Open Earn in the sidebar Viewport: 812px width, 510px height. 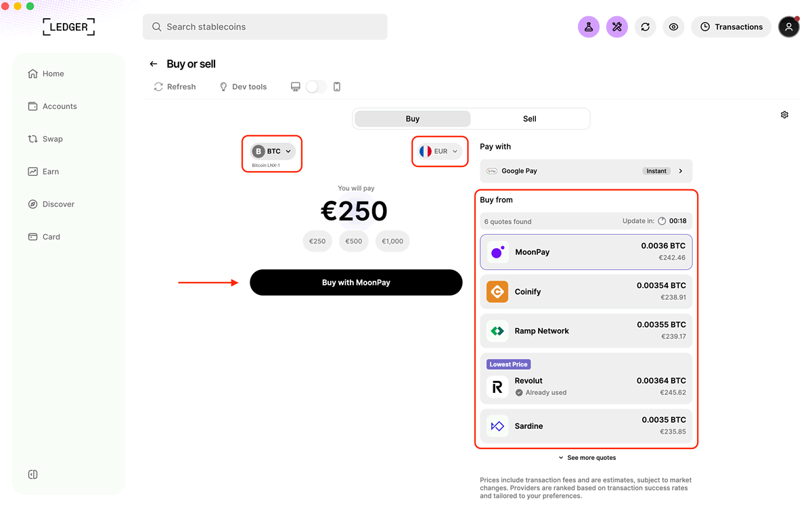point(43,172)
